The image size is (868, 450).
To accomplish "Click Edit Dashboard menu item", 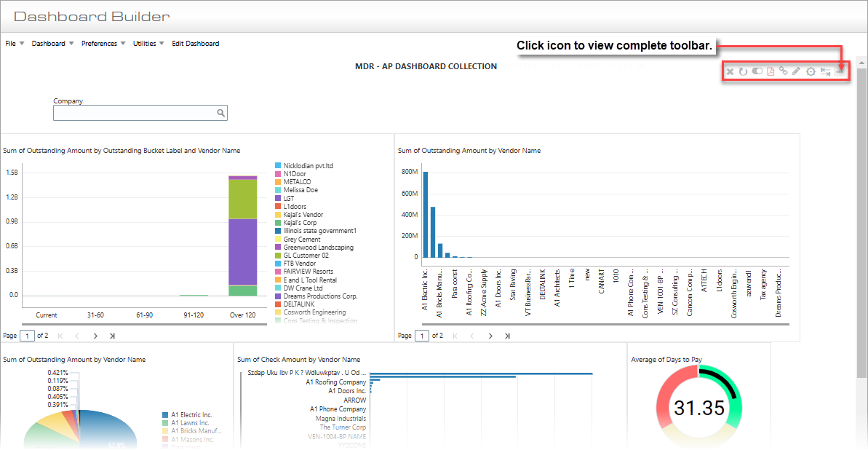I will (195, 44).
